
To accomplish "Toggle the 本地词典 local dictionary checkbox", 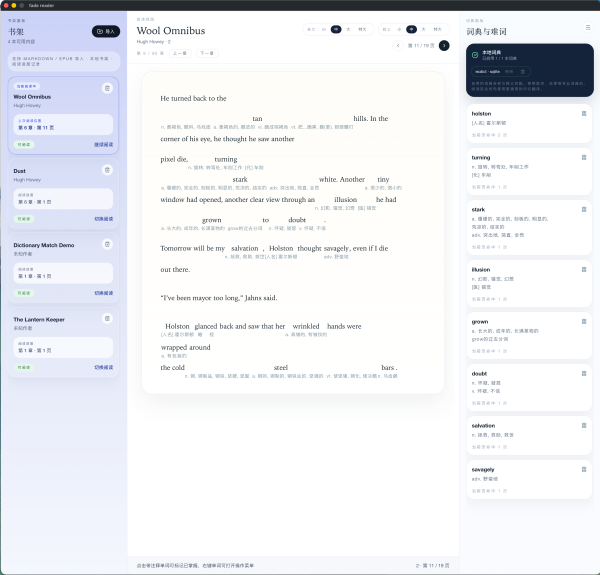I will tap(476, 57).
